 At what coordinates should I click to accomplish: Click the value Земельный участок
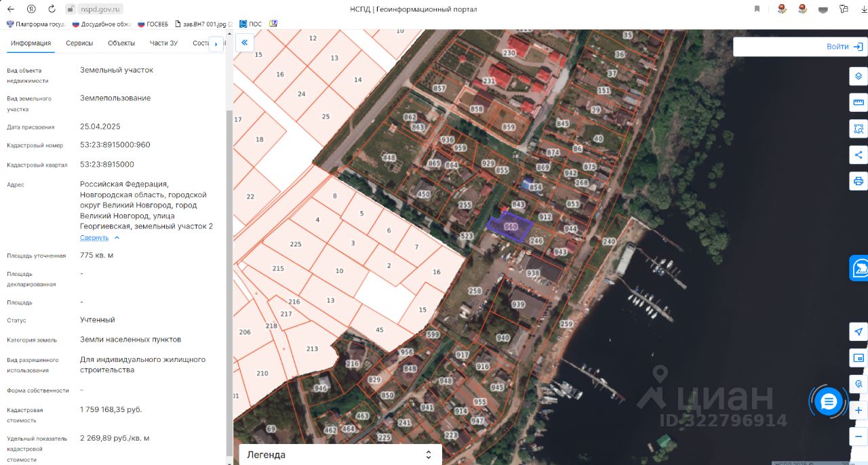[x=117, y=70]
